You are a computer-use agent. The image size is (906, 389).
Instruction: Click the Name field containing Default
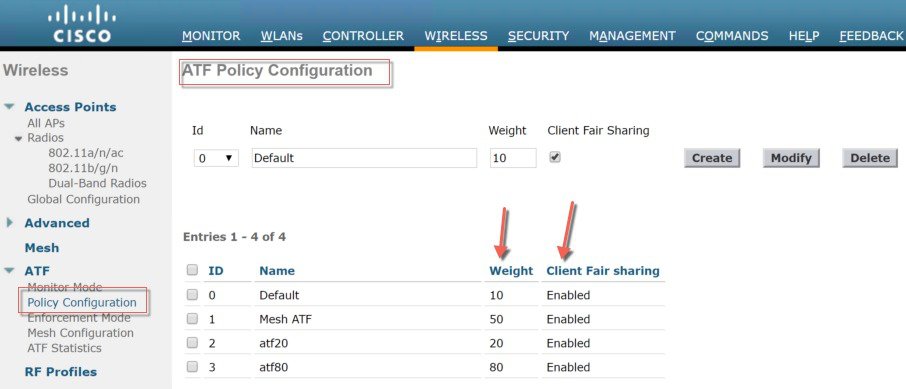point(364,158)
